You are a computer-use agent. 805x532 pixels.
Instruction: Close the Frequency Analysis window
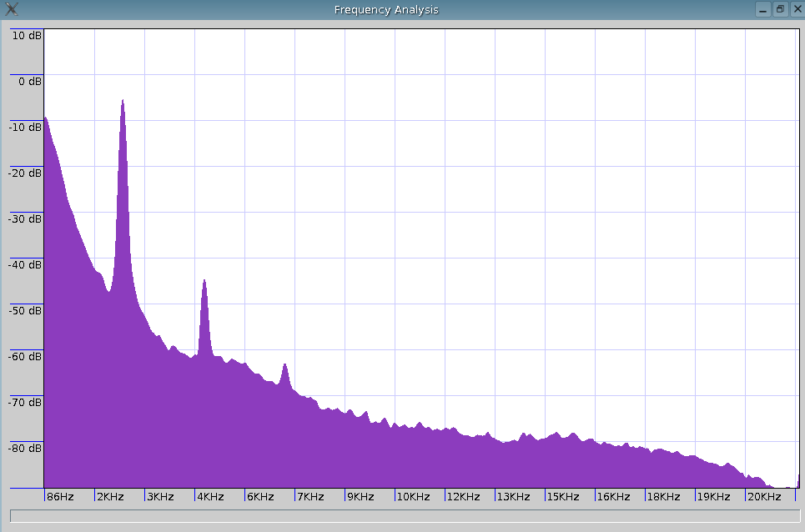click(796, 10)
